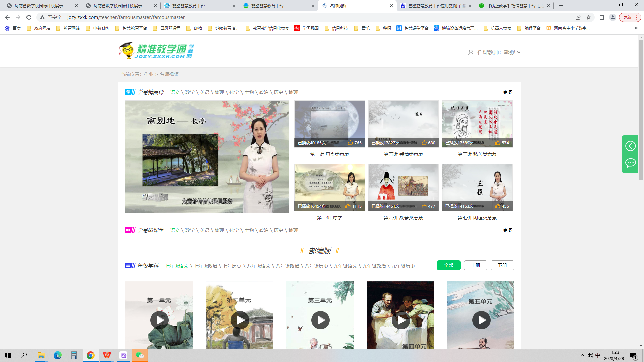Open the tab search chevron in Chrome
Screen dimensions: 644x362
tap(590, 5)
